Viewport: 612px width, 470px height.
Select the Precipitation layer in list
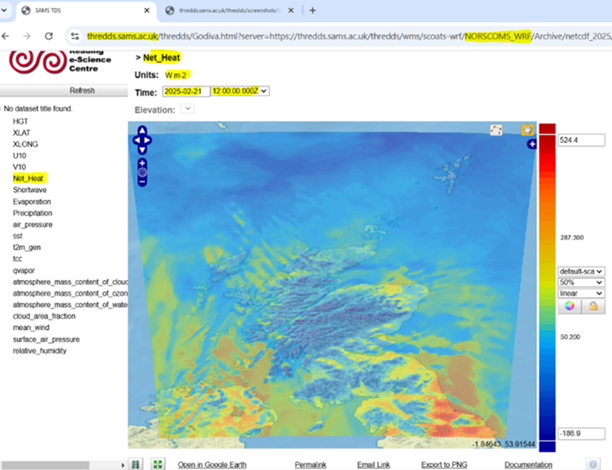click(x=34, y=212)
